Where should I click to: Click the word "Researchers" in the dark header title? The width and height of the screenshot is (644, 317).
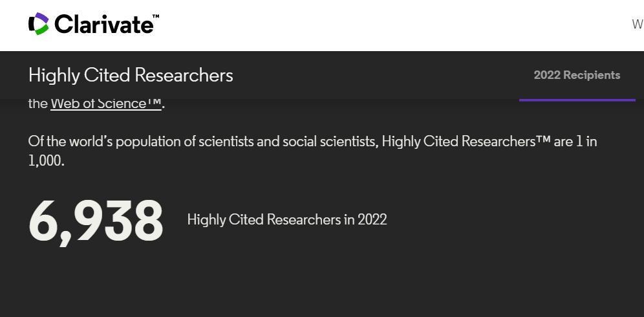193,75
